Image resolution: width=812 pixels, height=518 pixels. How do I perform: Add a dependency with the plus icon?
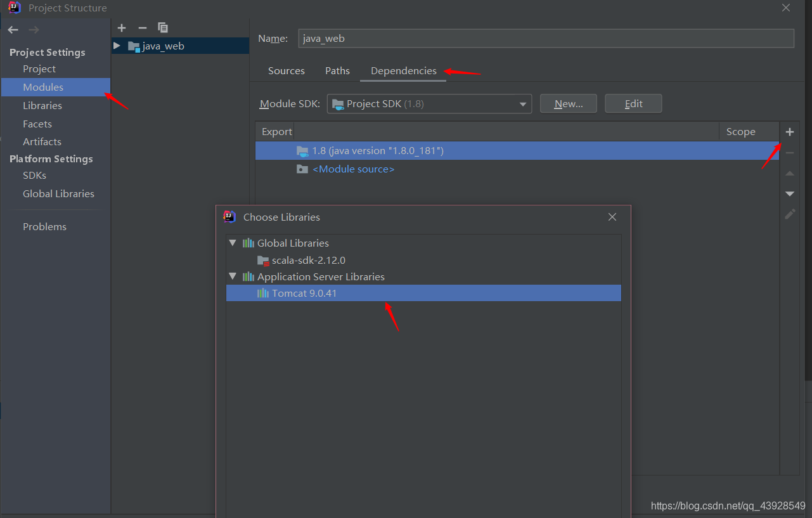coord(790,132)
